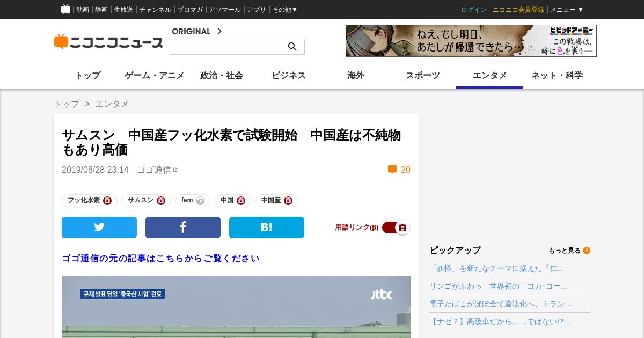The height and width of the screenshot is (338, 644).
Task: Open pickup article 【ナゼ？】高級車だから
Action: point(500,321)
